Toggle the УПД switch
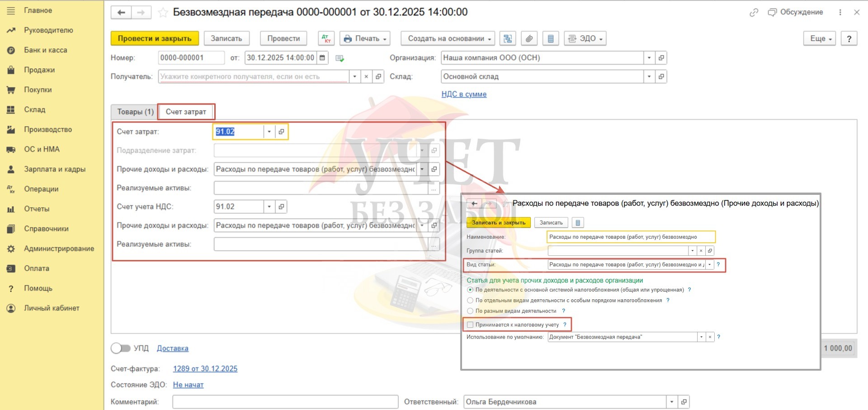Screen dimensions: 868x410 coord(120,348)
